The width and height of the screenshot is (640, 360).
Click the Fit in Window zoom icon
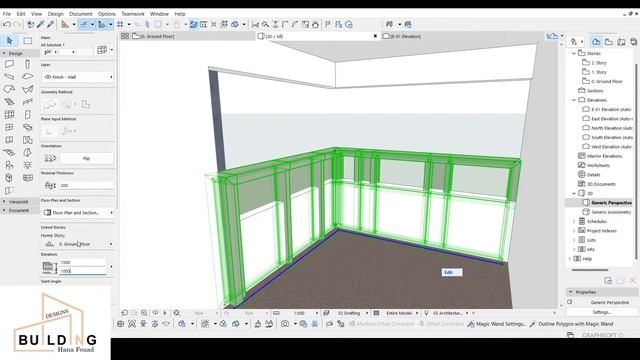click(x=176, y=313)
